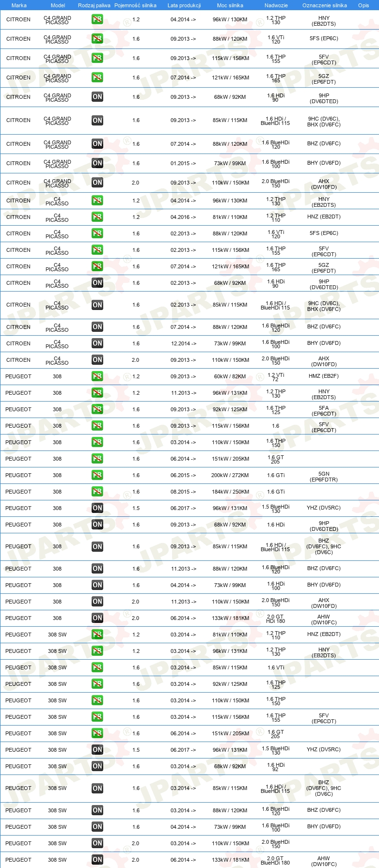Select the 04.2016 production date cell
The width and height of the screenshot is (379, 868).
183,217
